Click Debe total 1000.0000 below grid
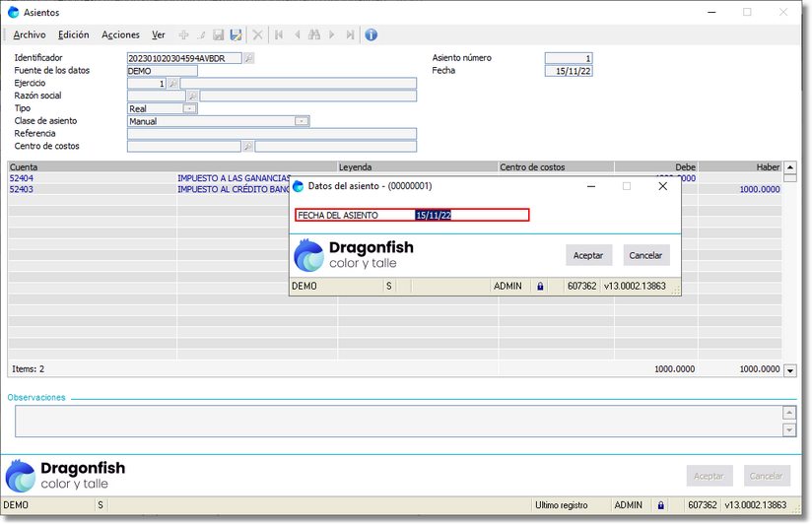Screen dimensions: 812x525 (x=674, y=369)
